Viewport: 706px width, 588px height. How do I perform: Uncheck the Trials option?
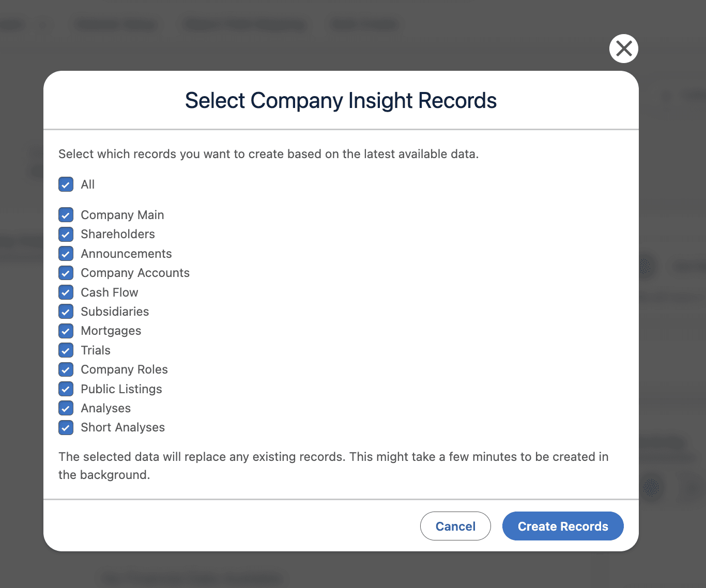[x=66, y=350]
